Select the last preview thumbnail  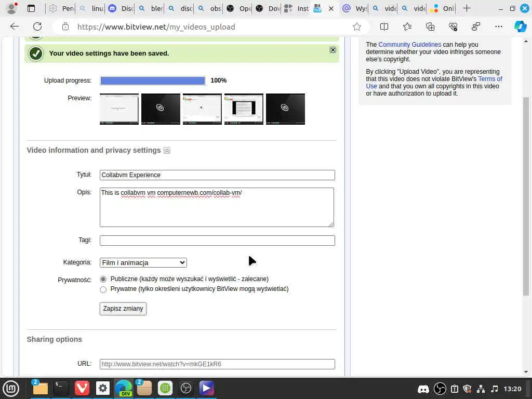(285, 109)
